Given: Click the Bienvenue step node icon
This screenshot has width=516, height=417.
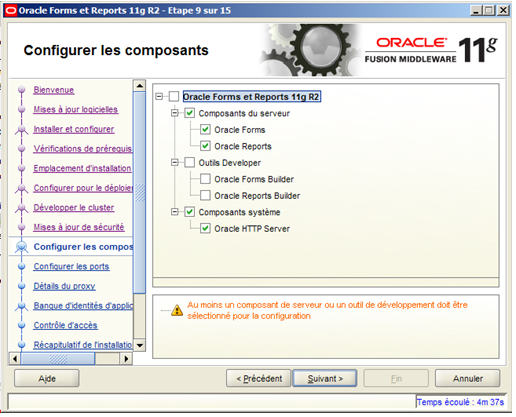Looking at the screenshot, I should pos(22,90).
